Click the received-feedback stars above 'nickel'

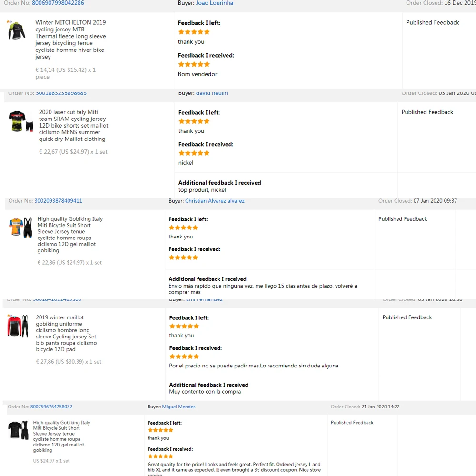[194, 153]
